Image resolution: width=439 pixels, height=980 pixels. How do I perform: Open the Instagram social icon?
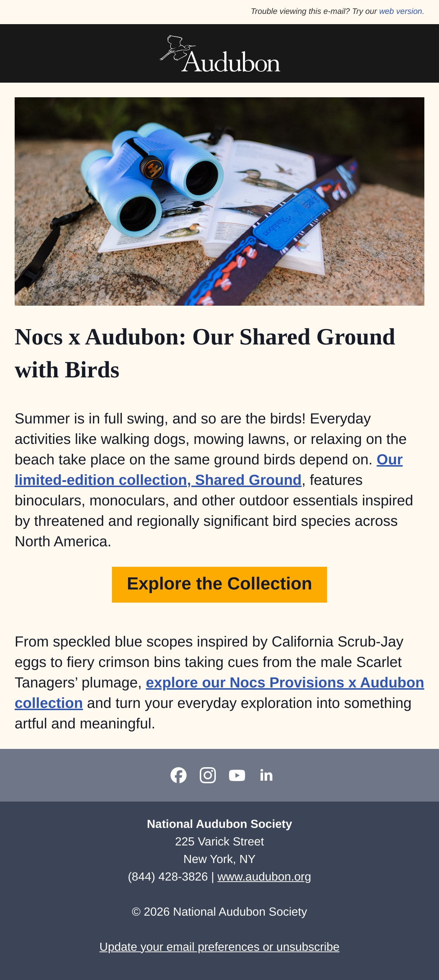(208, 775)
